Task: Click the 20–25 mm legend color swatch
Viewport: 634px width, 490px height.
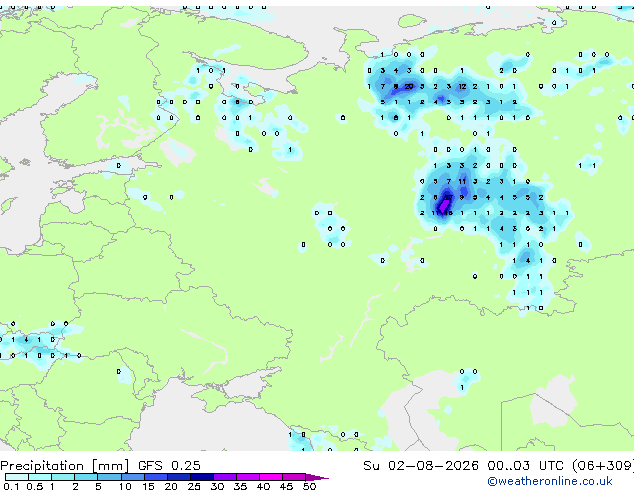Action: click(x=178, y=477)
